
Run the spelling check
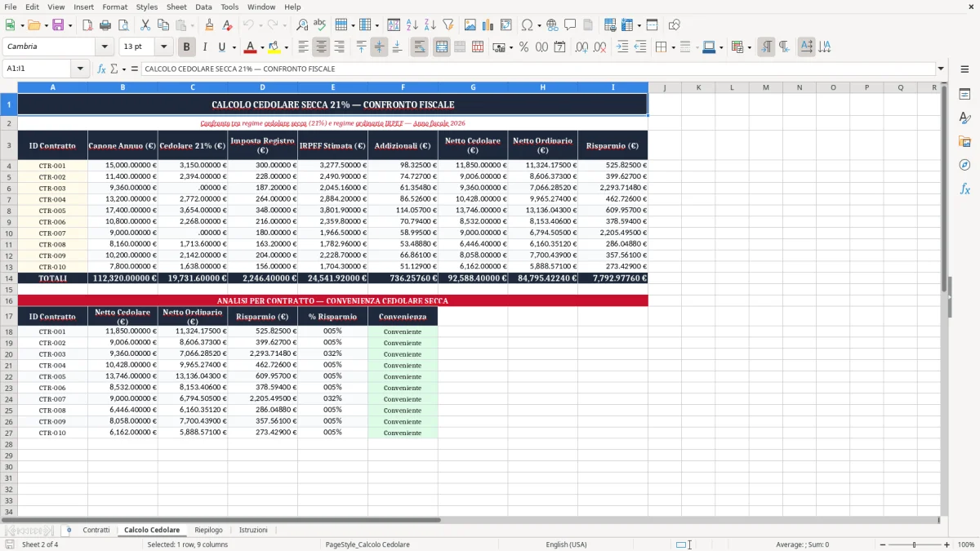coord(320,25)
